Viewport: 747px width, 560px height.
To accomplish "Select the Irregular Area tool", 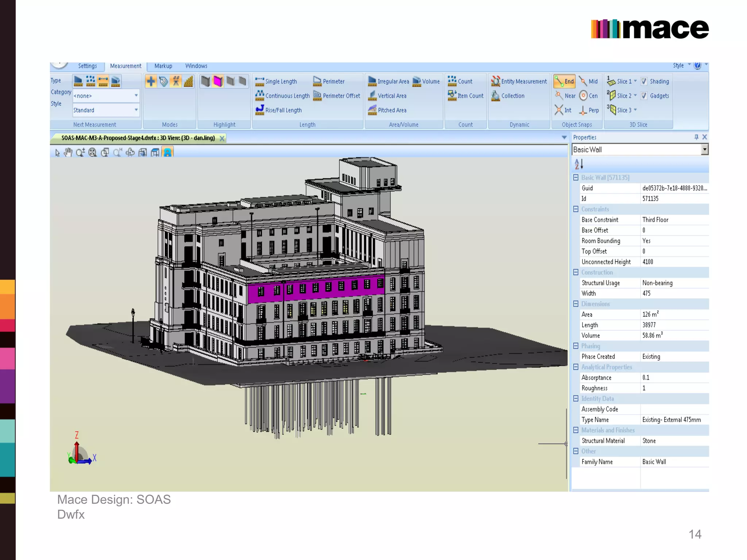I will coord(388,81).
